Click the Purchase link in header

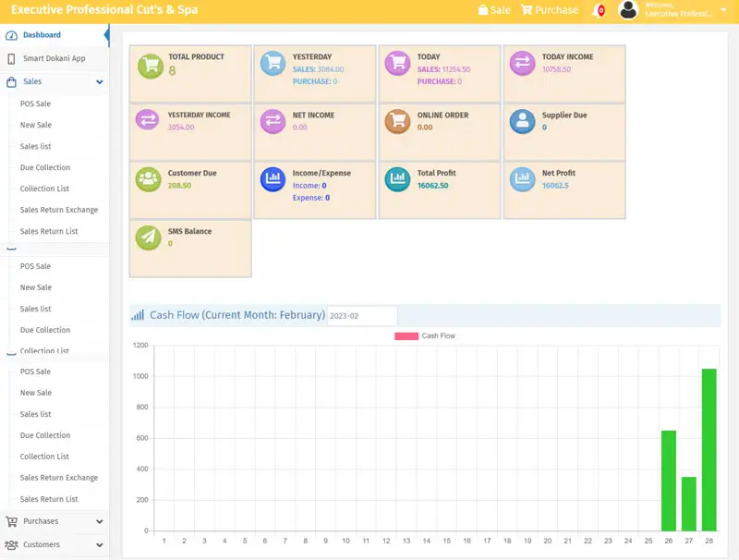click(550, 10)
